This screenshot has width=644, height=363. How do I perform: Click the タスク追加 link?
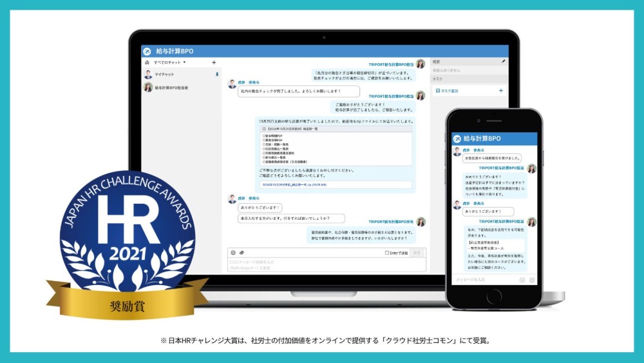click(x=447, y=90)
